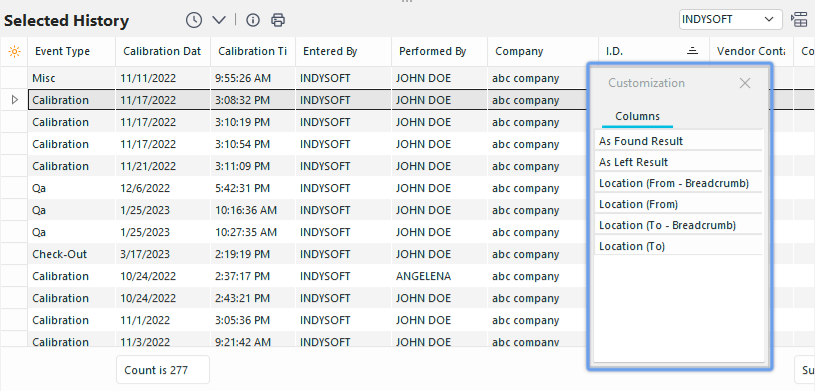
Task: Click the 2:37:17 PM time cell
Action: pyautogui.click(x=253, y=276)
